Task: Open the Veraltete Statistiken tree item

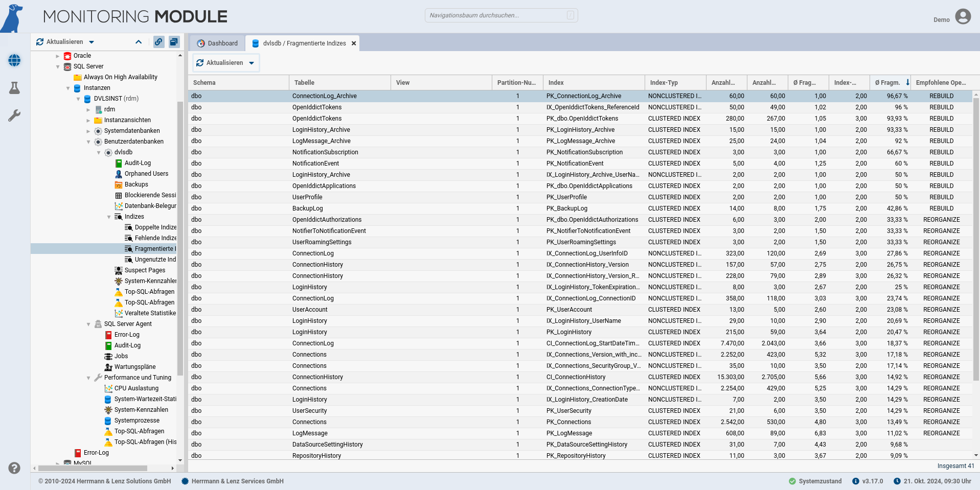Action: [145, 313]
